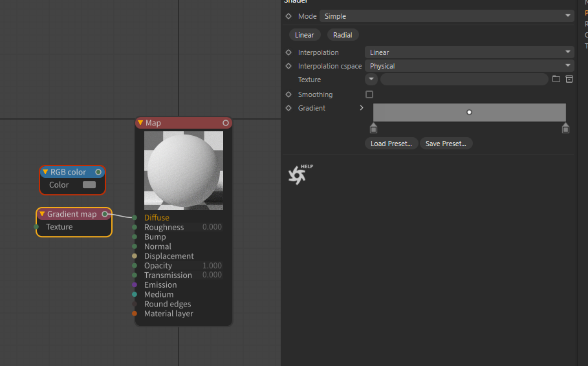This screenshot has width=588, height=366.
Task: Click the Map node sphere preview
Action: (x=184, y=171)
